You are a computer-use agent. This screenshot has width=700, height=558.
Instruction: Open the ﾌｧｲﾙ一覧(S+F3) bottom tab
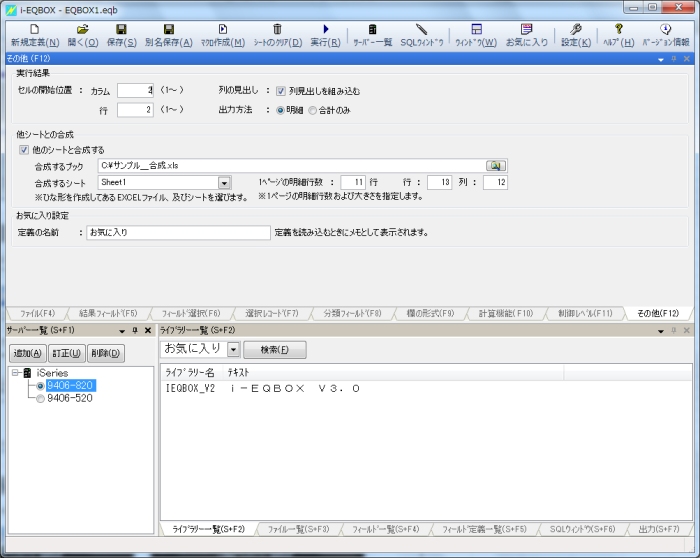(x=298, y=529)
